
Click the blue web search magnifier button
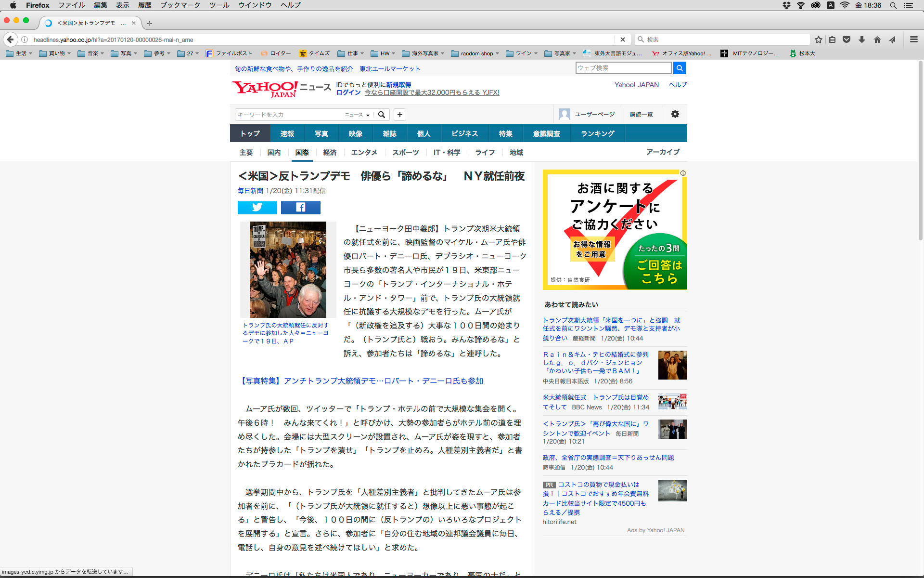pyautogui.click(x=679, y=68)
